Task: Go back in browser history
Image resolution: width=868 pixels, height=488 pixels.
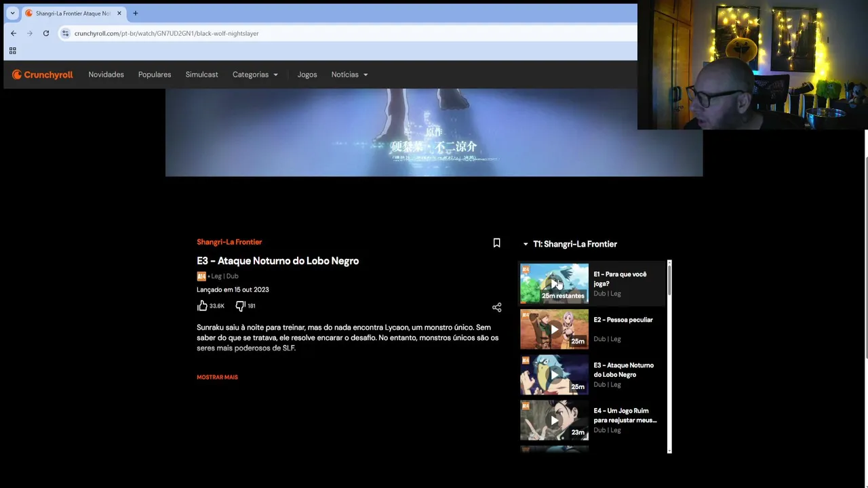Action: pyautogui.click(x=14, y=33)
